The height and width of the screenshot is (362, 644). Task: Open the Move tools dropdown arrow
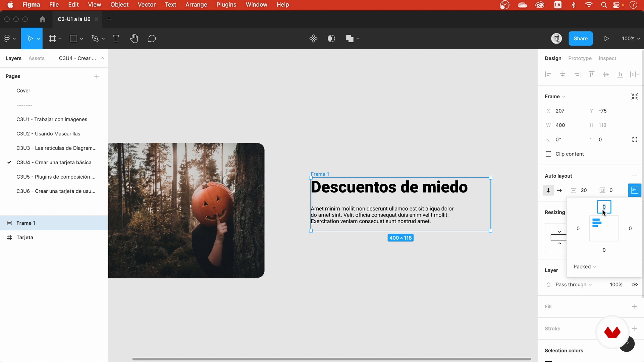tap(39, 39)
